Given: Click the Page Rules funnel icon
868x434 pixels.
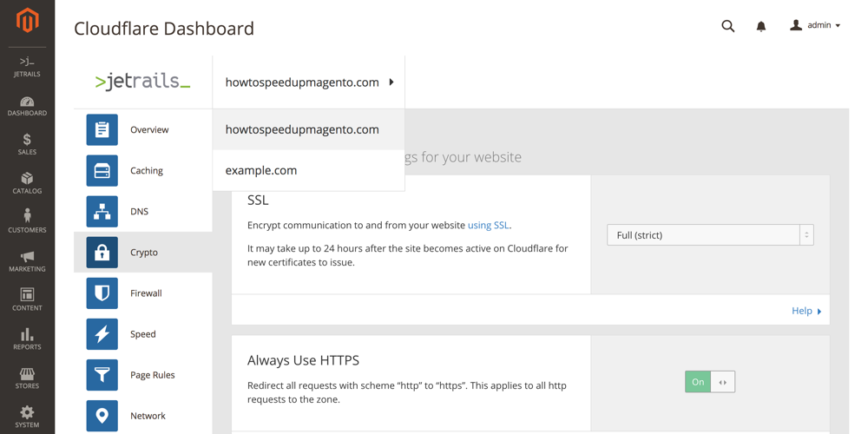Looking at the screenshot, I should pos(102,375).
